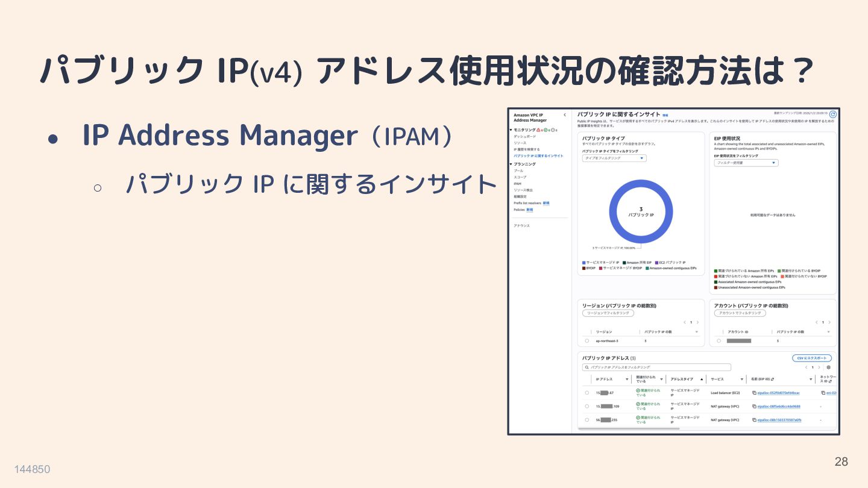Copy the eipalloc-08b1565370387a6fb allocation ID
Screen dimensions: 868x488
pyautogui.click(x=755, y=420)
